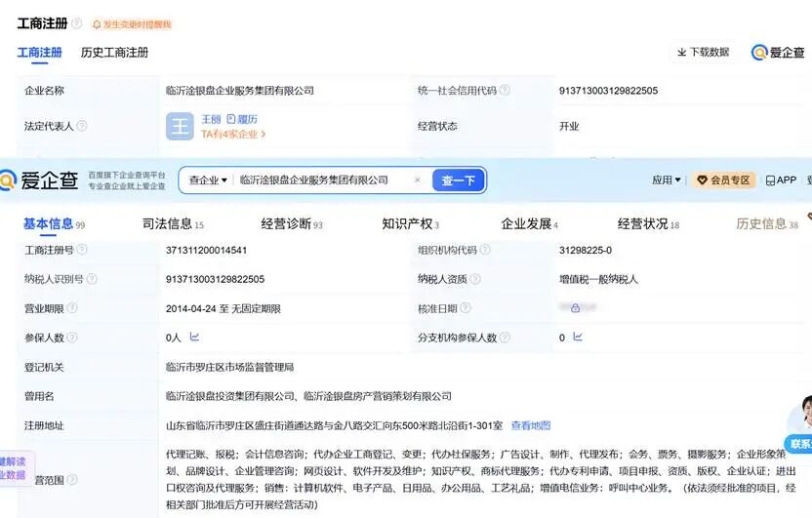Viewport: 812px width, 518px height.
Task: Clear the search box with X icon
Action: (418, 180)
